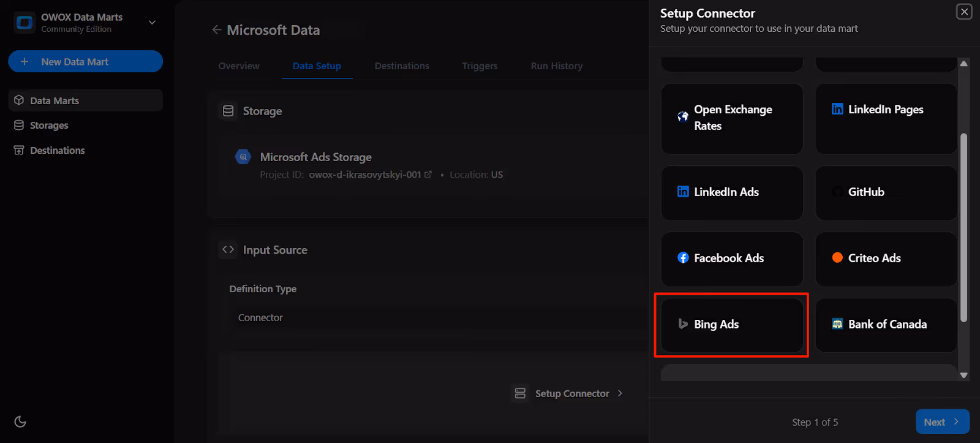Click the Microsoft Data title
Image resolution: width=980 pixels, height=443 pixels.
273,30
